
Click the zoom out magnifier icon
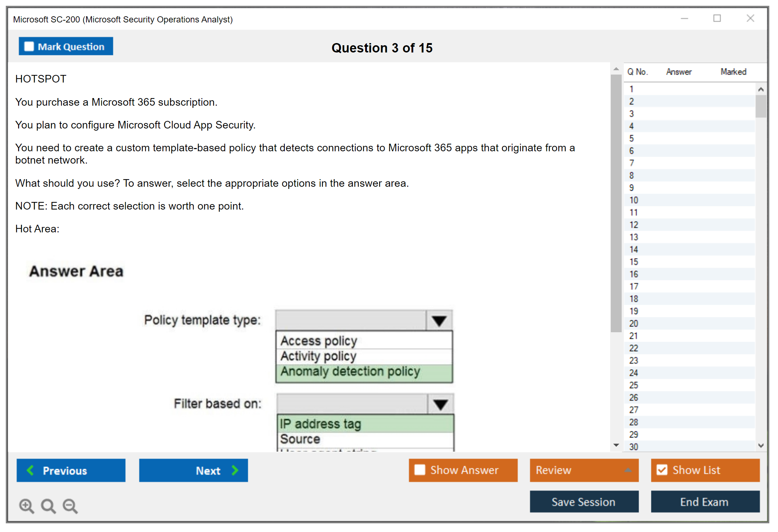click(70, 506)
